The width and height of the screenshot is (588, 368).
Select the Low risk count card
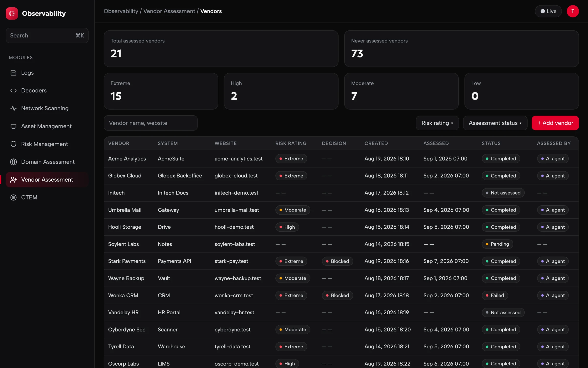tap(522, 91)
